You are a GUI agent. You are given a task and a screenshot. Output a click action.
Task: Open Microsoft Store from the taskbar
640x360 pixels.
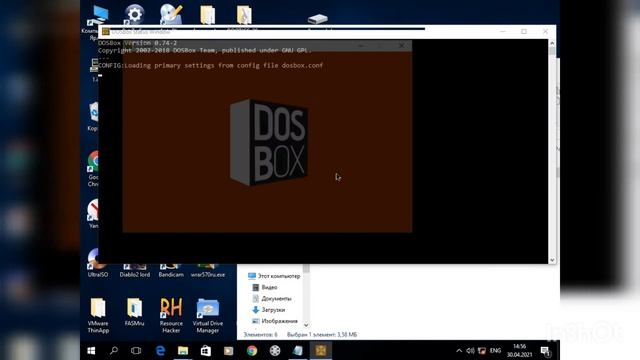206,351
